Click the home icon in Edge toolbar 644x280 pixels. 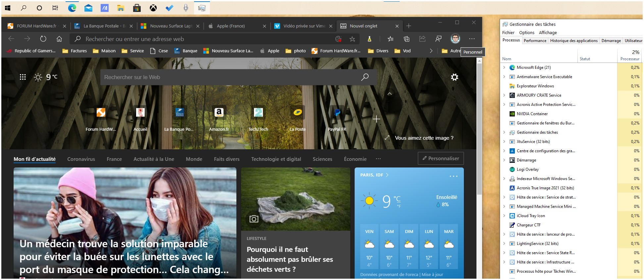pos(59,39)
